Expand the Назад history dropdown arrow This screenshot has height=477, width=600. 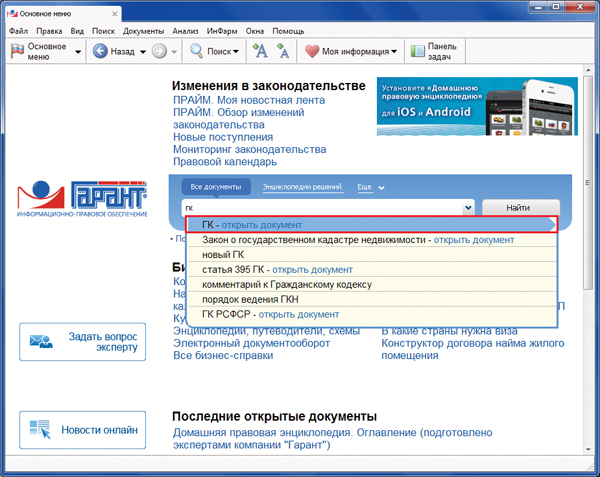(x=142, y=52)
